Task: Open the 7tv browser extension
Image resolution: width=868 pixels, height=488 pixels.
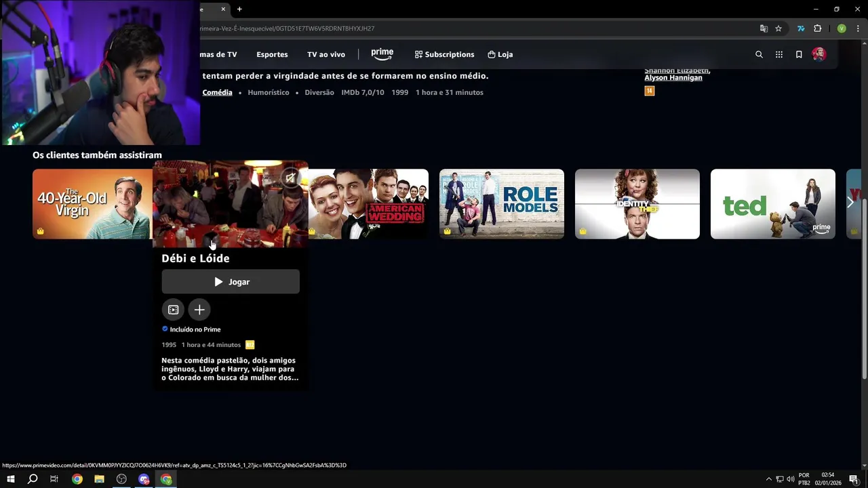Action: (x=801, y=28)
